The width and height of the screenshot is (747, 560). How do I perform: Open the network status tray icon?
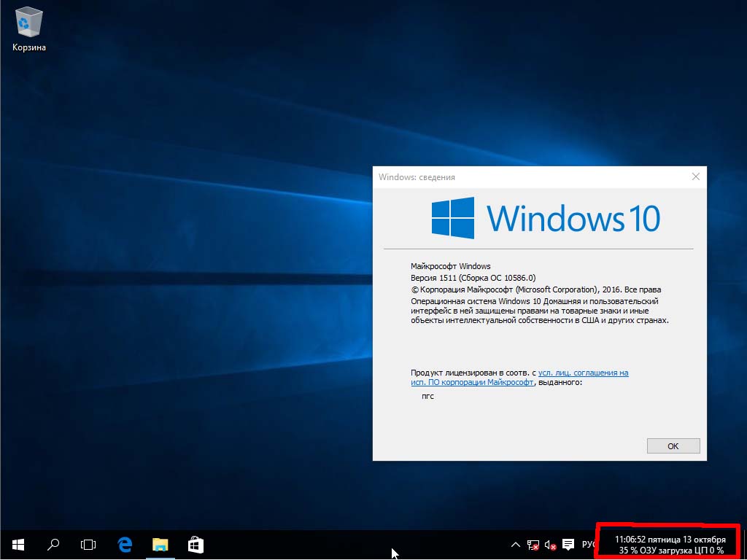point(533,544)
